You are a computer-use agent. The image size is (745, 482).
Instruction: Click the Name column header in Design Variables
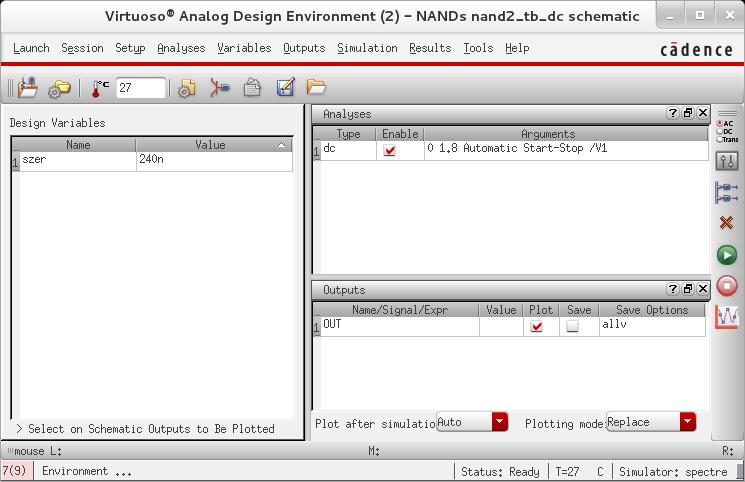coord(78,145)
